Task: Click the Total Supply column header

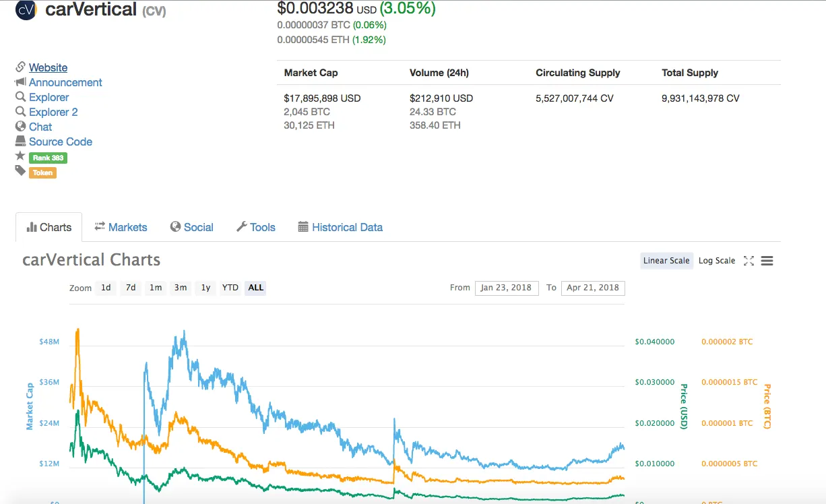Action: click(690, 73)
